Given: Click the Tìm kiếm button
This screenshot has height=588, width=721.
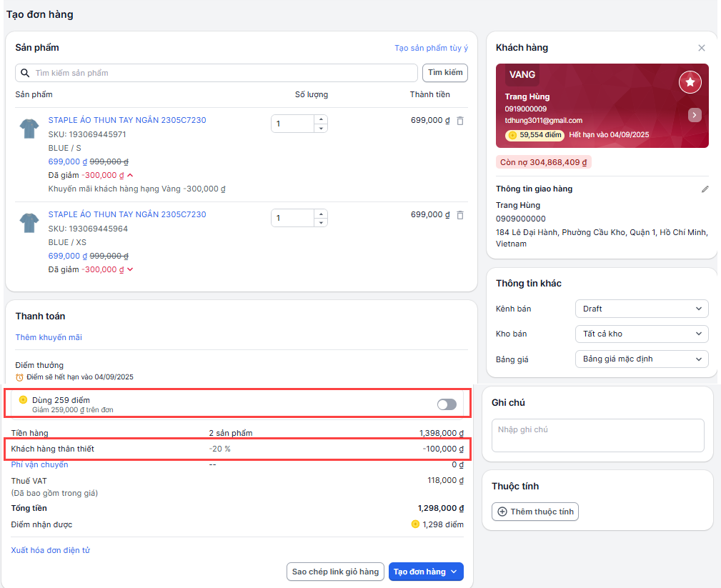Looking at the screenshot, I should click(445, 72).
